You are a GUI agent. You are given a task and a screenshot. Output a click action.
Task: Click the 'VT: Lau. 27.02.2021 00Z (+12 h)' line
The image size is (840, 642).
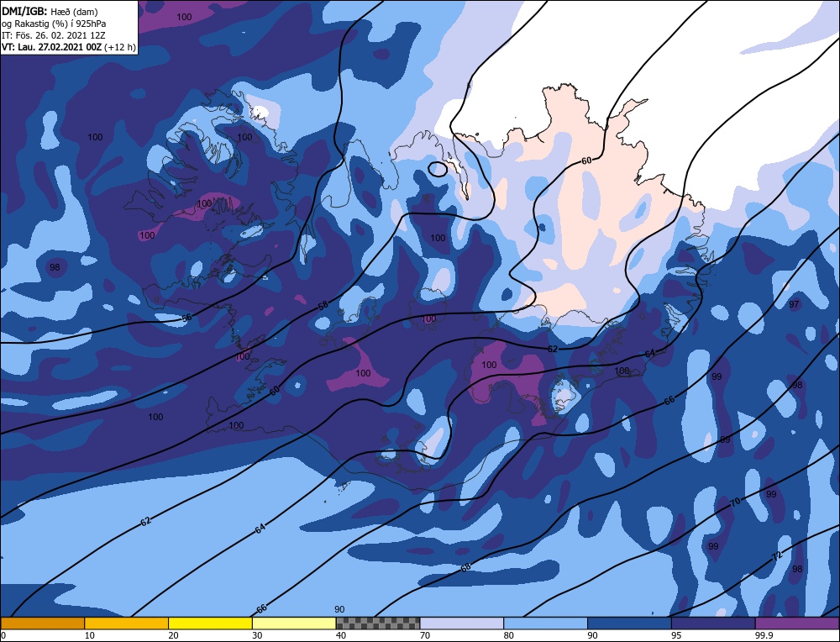(69, 47)
